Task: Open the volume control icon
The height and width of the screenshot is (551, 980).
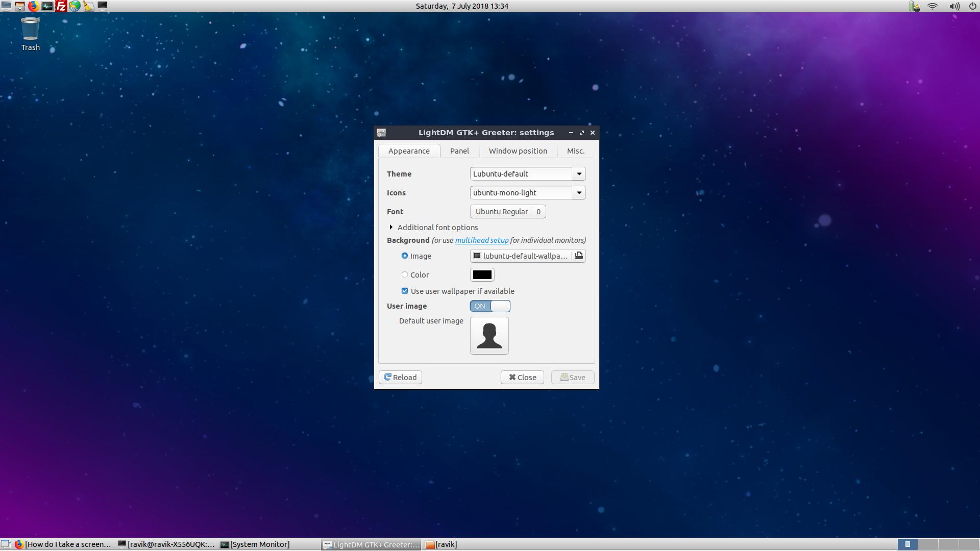Action: (x=953, y=6)
